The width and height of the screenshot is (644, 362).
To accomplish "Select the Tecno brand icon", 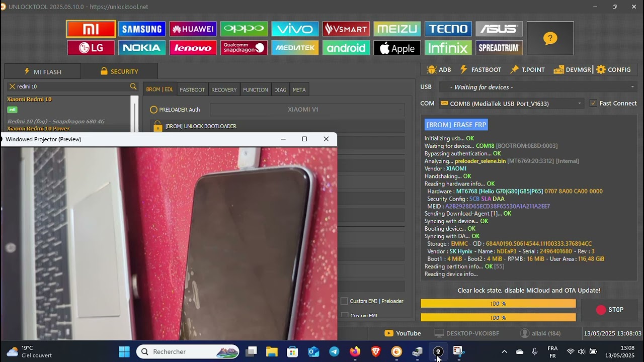I will 448,29.
